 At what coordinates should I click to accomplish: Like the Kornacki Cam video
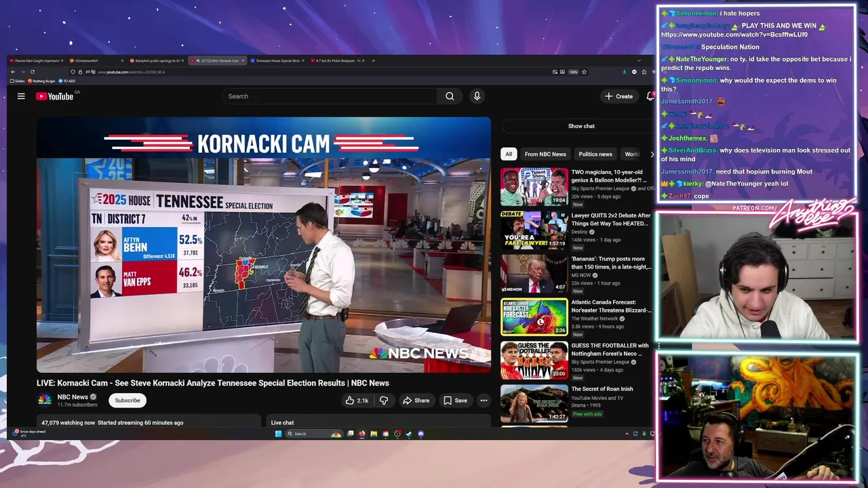pos(357,401)
